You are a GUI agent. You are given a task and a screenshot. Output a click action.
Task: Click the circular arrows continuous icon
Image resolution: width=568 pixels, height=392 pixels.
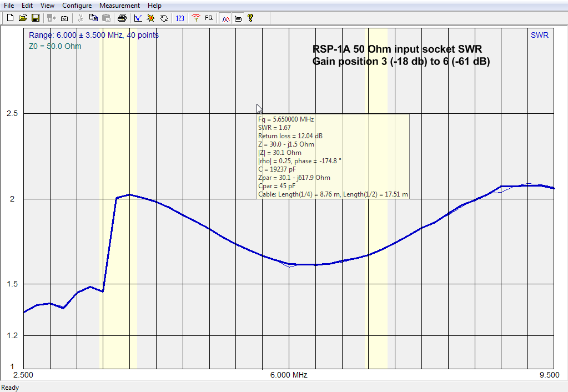click(164, 18)
